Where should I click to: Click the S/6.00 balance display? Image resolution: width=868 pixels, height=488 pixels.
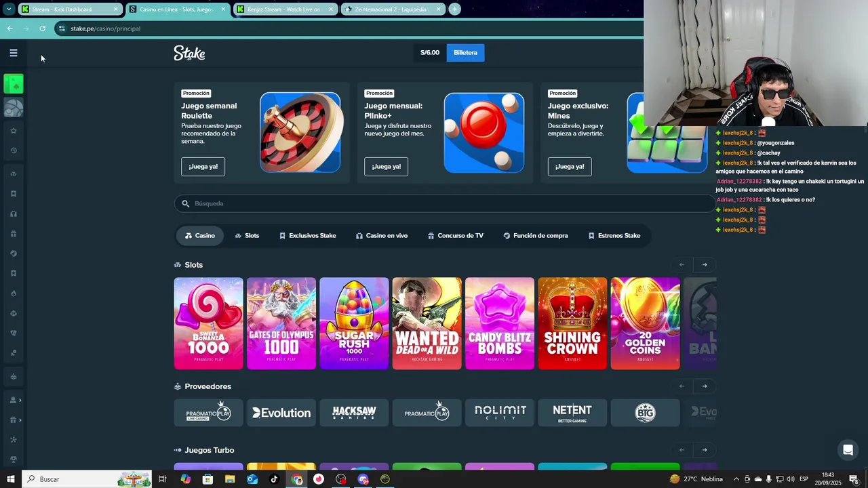pos(430,53)
